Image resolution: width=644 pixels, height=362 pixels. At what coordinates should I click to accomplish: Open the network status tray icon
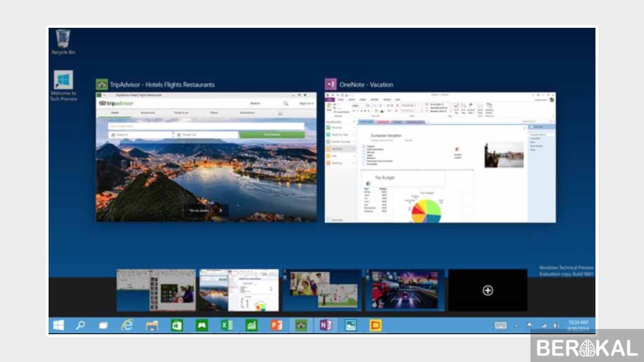tap(543, 325)
